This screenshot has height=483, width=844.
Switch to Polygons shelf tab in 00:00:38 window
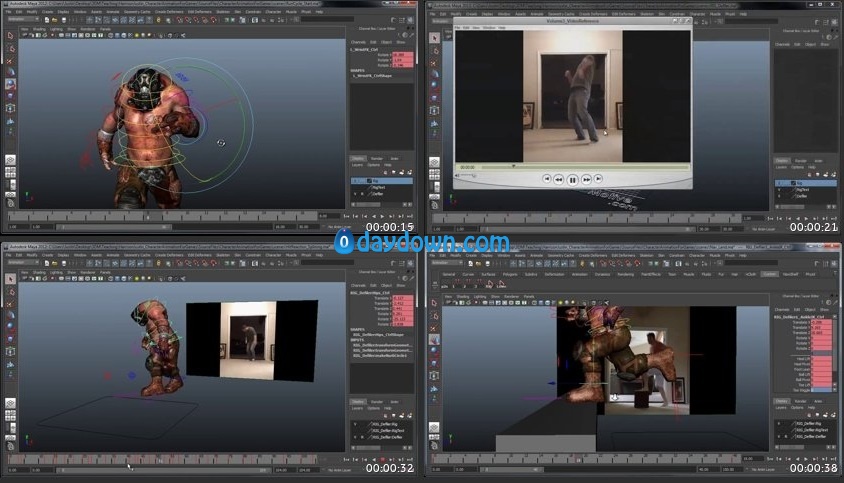click(510, 275)
